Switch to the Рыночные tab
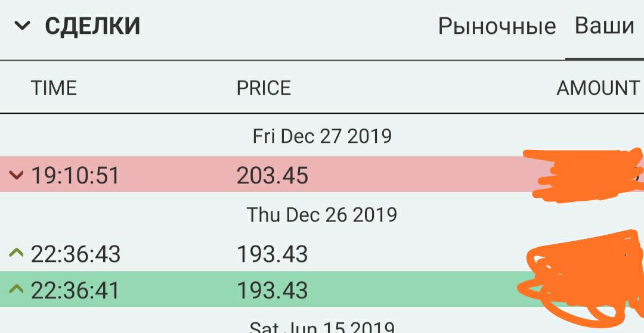 click(497, 26)
